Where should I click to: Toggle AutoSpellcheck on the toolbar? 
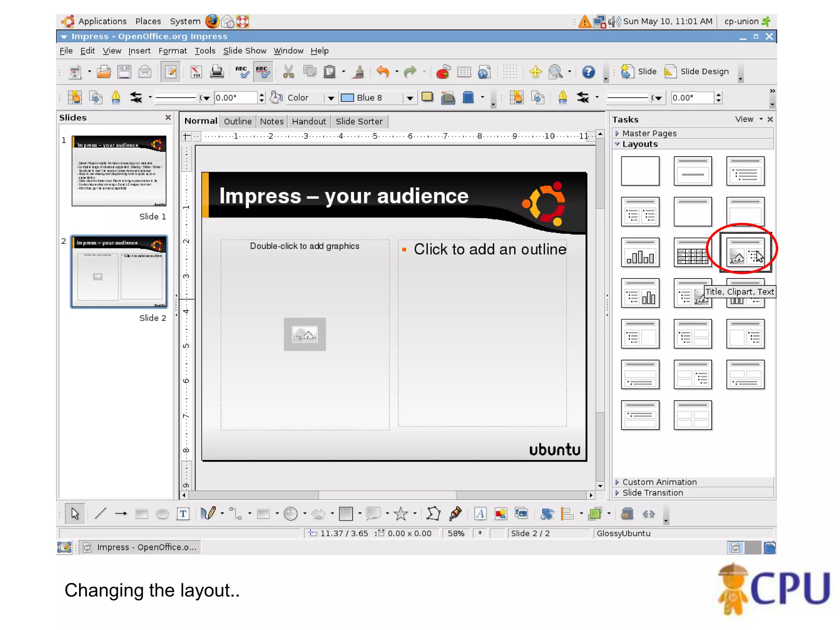point(262,72)
